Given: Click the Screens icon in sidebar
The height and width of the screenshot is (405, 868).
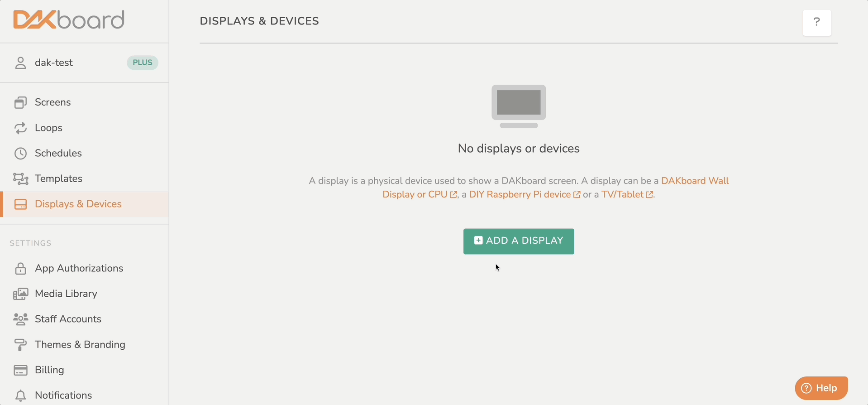Looking at the screenshot, I should pos(20,102).
